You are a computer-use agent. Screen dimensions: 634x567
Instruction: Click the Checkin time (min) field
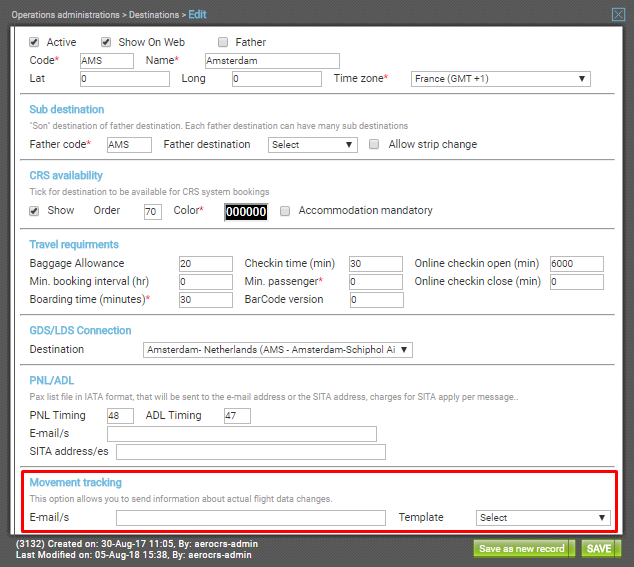tap(376, 264)
